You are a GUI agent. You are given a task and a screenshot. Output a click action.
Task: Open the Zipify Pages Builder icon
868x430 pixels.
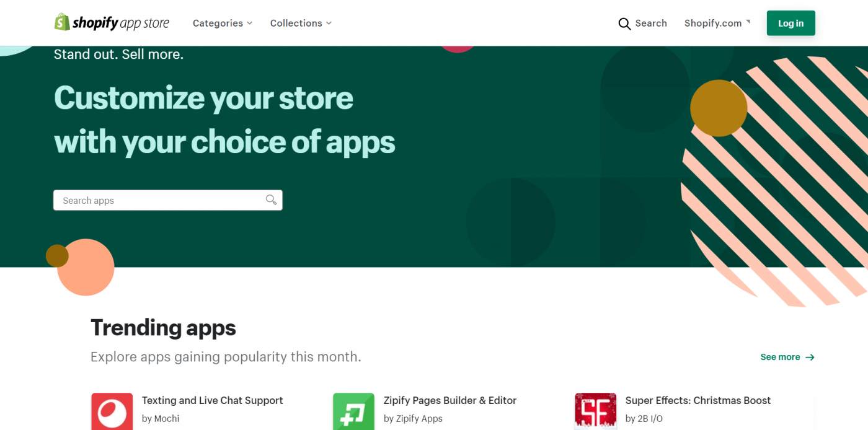pyautogui.click(x=353, y=411)
